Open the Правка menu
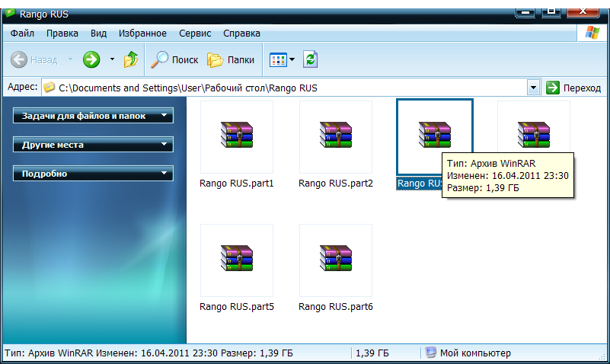The image size is (610, 364). tap(62, 34)
